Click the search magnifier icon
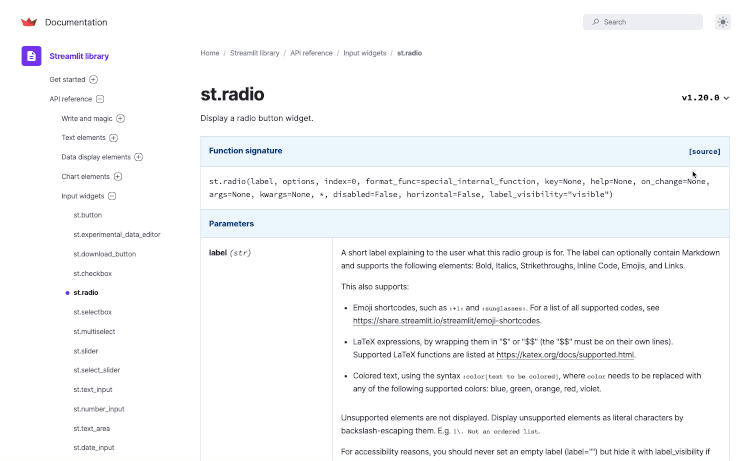Screen dimensions: 753x461 [x=595, y=22]
